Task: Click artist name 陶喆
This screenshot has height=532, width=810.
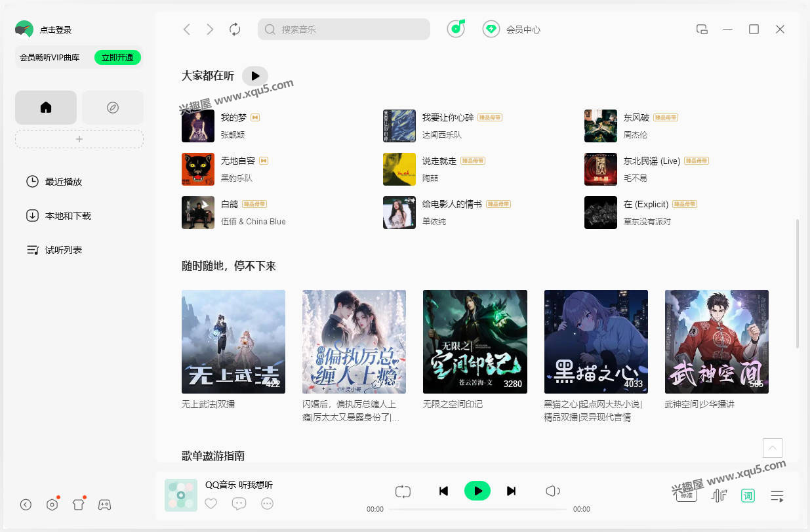Action: [x=430, y=178]
